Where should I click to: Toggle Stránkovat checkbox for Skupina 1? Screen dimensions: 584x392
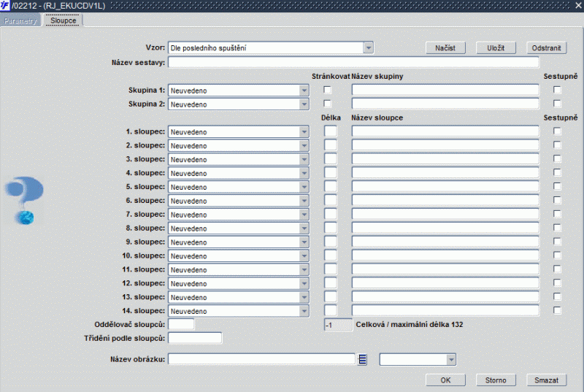327,90
